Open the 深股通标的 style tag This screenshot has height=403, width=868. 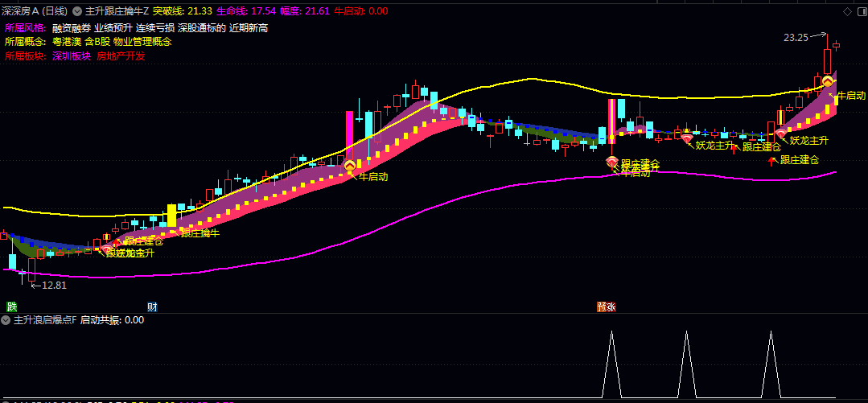coord(201,27)
